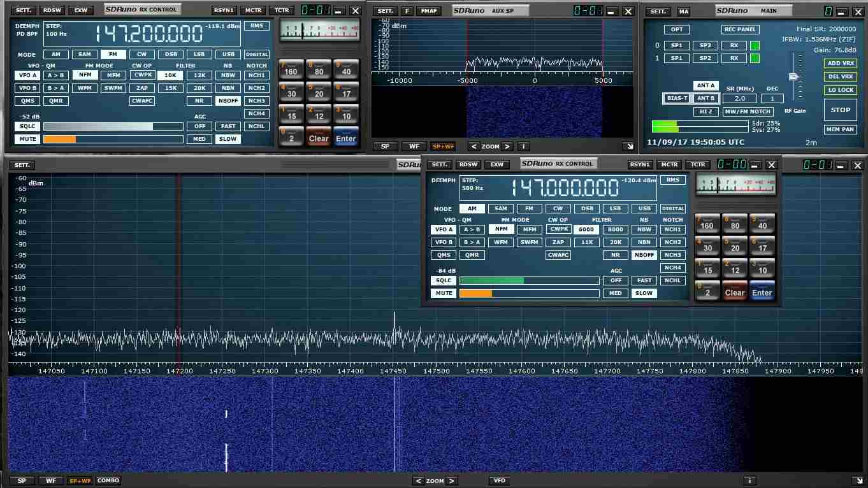Zoom in AUX SP with right arrow
The image size is (868, 488).
pos(507,146)
